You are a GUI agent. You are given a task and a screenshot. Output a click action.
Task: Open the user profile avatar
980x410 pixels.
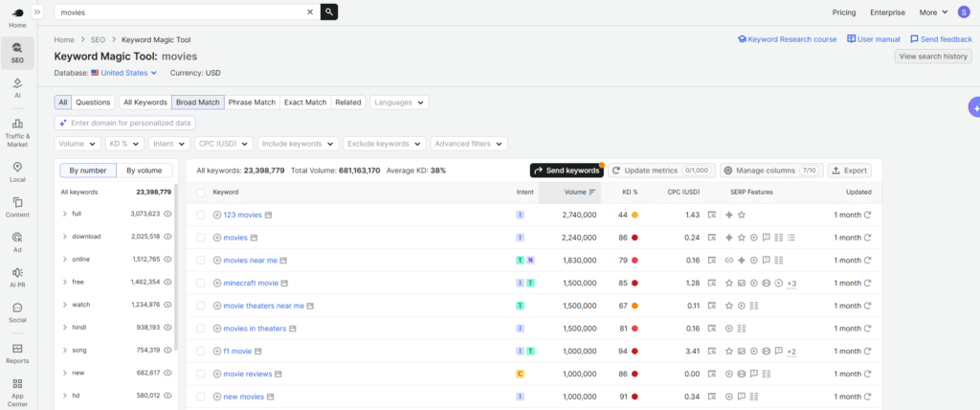click(964, 12)
